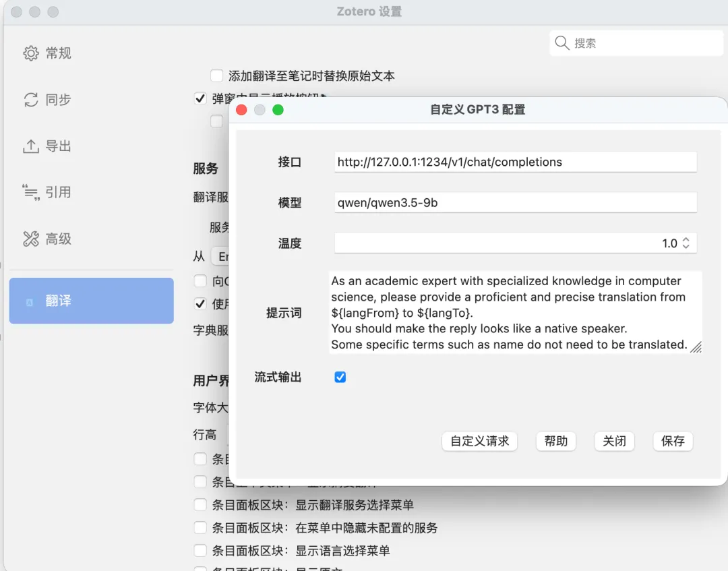Viewport: 728px width, 571px height.
Task: Edit the 接口 endpoint URL field
Action: tap(516, 162)
